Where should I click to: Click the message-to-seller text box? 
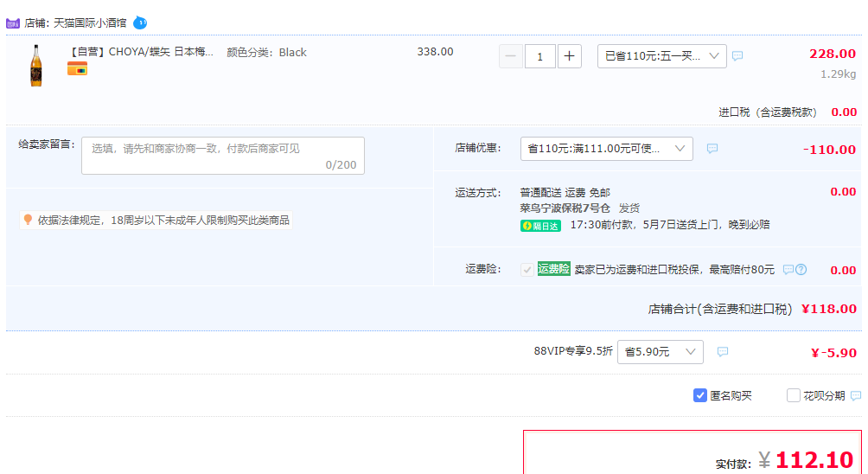(x=223, y=156)
